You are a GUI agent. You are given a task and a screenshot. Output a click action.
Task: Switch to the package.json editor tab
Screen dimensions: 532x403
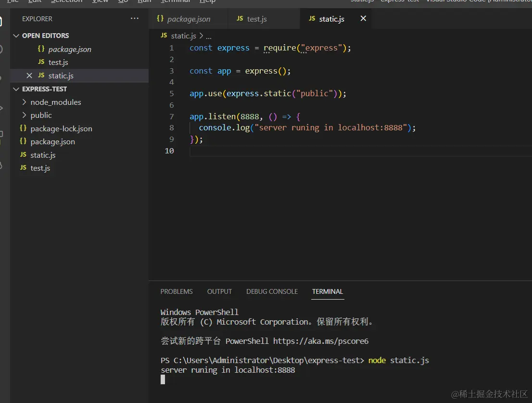coord(189,19)
